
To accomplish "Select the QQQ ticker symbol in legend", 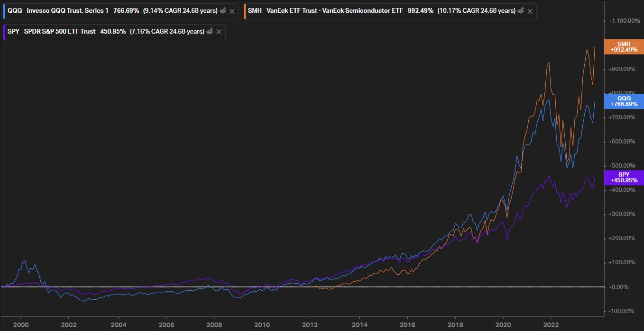I will pos(15,10).
